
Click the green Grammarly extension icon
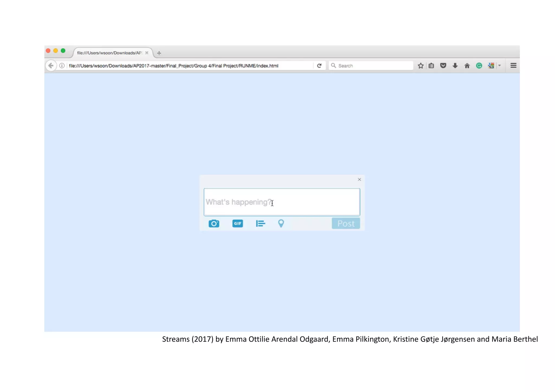(479, 66)
